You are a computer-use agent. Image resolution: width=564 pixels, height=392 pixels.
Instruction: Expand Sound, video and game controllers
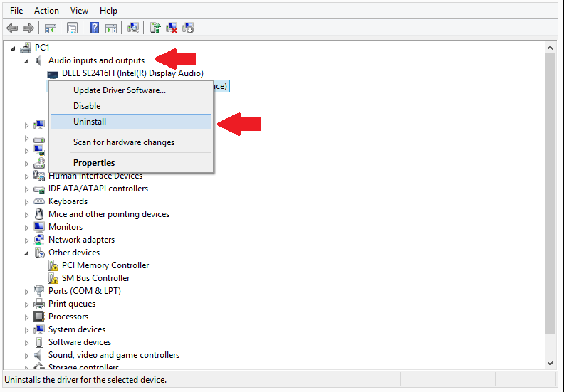[26, 356]
